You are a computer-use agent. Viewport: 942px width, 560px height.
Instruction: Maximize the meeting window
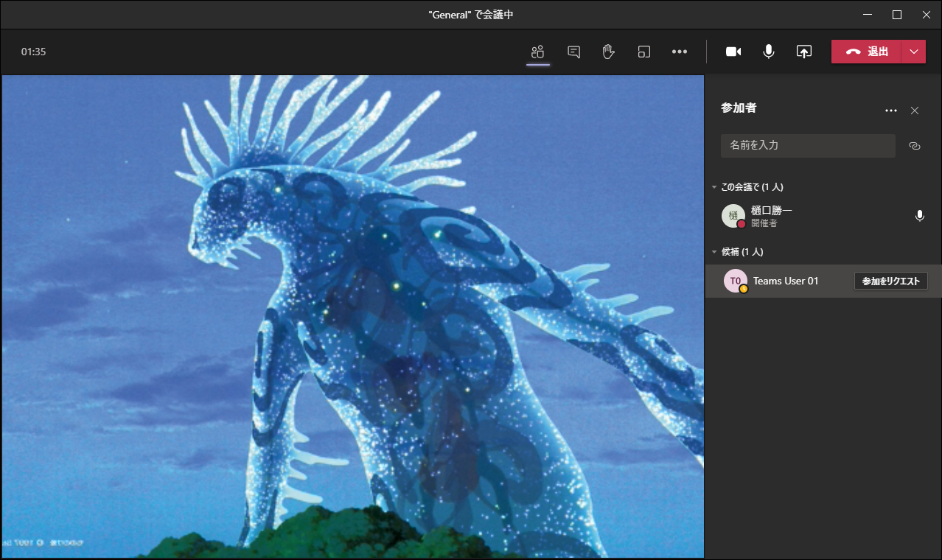coord(897,15)
